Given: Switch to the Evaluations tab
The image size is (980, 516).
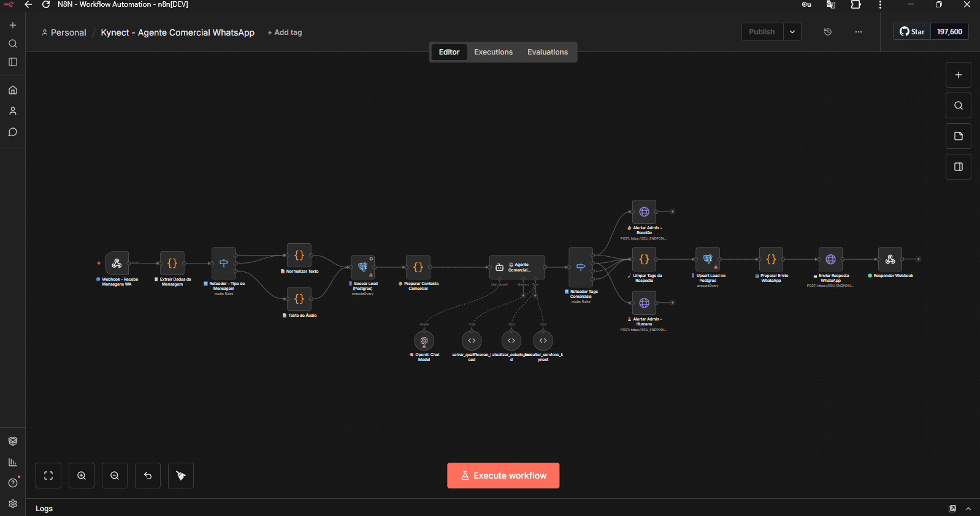Looking at the screenshot, I should [x=548, y=52].
